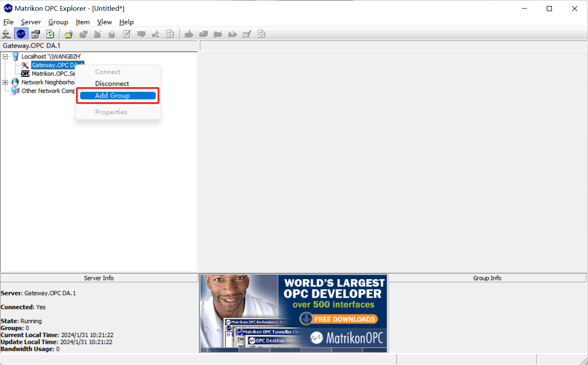Click the network connect toolbar icon
The image size is (588, 365).
6,34
